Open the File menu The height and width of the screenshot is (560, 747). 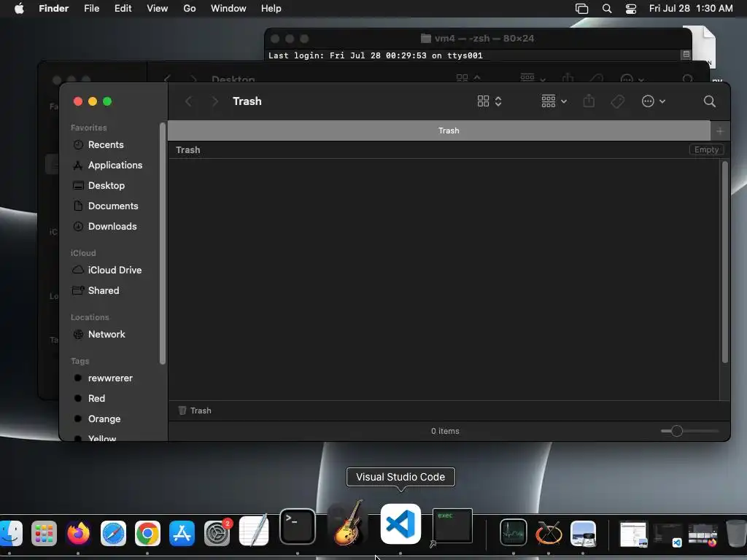pyautogui.click(x=91, y=9)
